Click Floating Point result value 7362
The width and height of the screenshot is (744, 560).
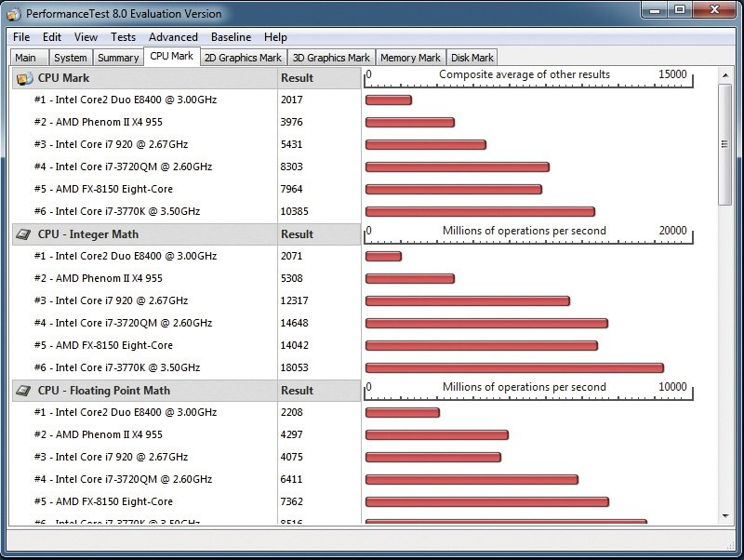coord(291,501)
